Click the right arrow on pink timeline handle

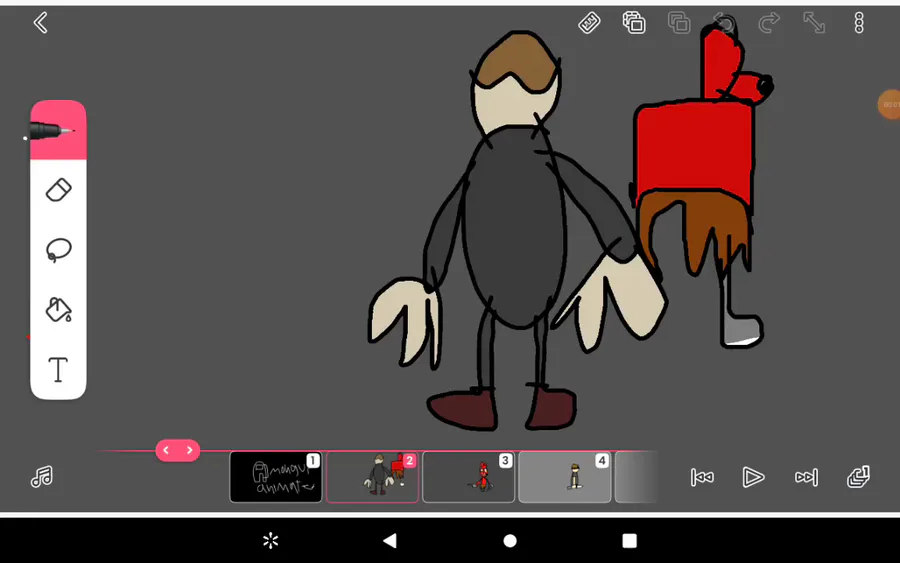click(x=189, y=451)
